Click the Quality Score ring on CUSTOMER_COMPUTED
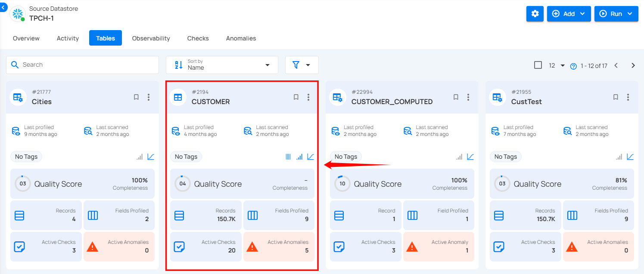The image size is (644, 274). [x=342, y=184]
